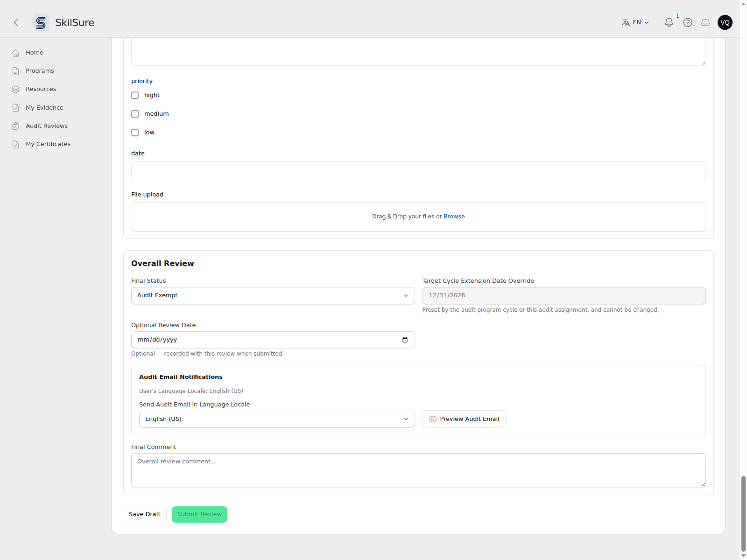Click the My Evidence document icon
Image resolution: width=747 pixels, height=560 pixels.
(16, 108)
